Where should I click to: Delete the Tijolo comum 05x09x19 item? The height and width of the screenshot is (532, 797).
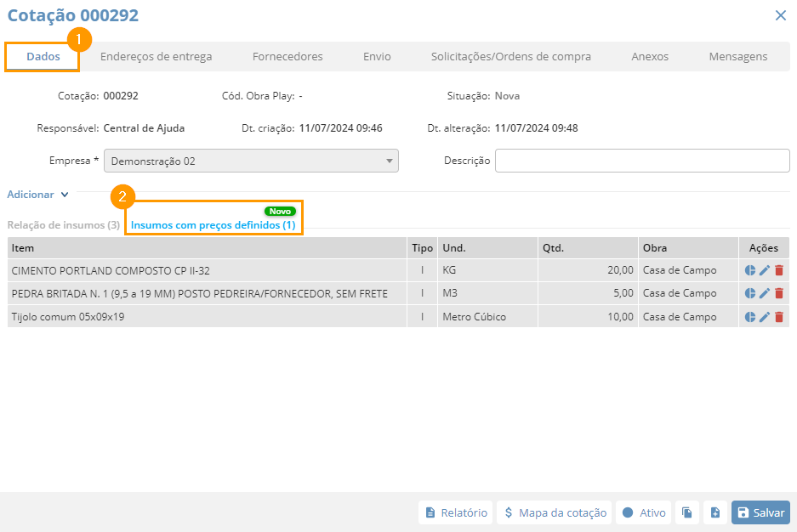point(778,317)
